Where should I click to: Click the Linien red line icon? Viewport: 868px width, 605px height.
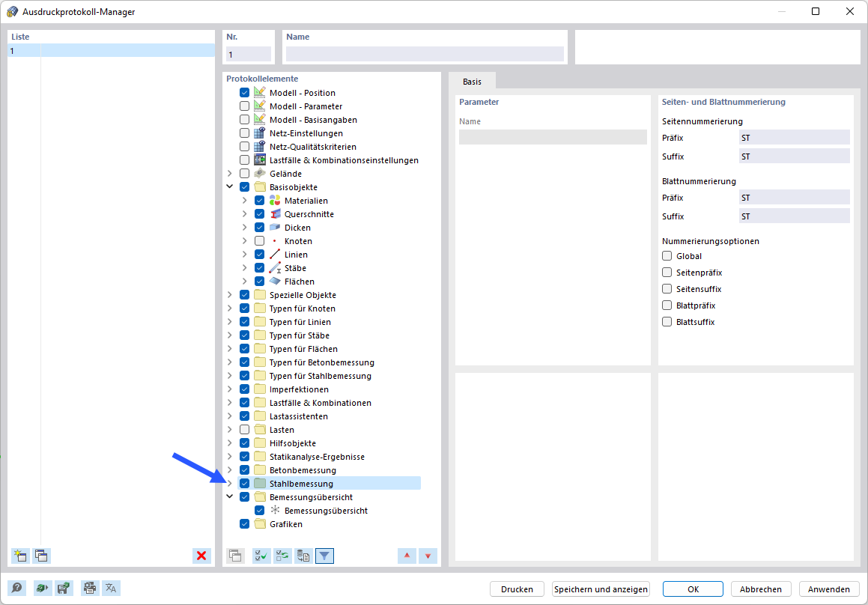275,254
